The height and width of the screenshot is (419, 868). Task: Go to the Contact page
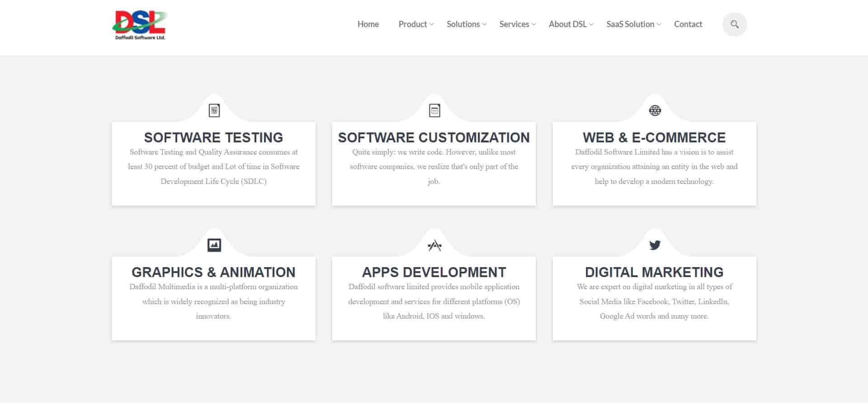pyautogui.click(x=688, y=24)
